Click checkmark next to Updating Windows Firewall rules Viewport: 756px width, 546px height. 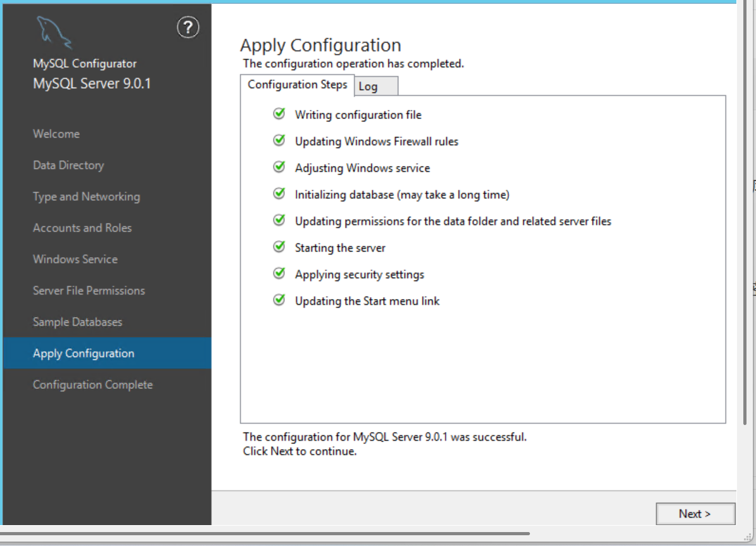click(x=279, y=141)
